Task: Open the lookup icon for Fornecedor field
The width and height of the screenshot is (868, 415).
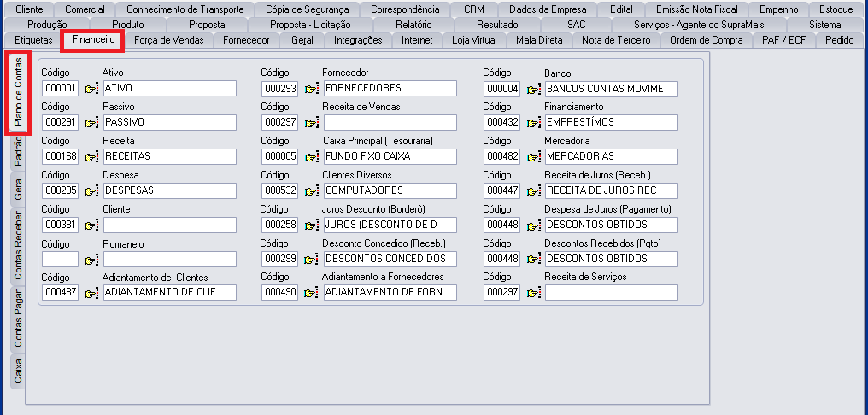Action: 312,89
